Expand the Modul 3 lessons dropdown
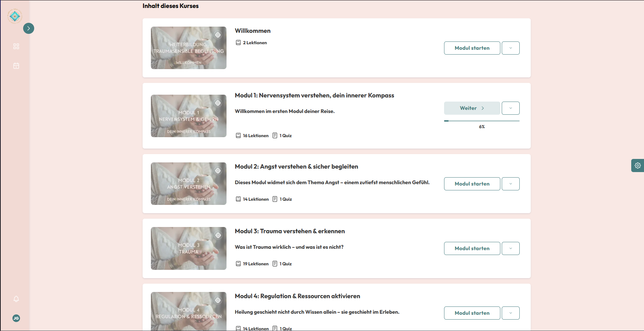The height and width of the screenshot is (331, 644). pyautogui.click(x=511, y=248)
